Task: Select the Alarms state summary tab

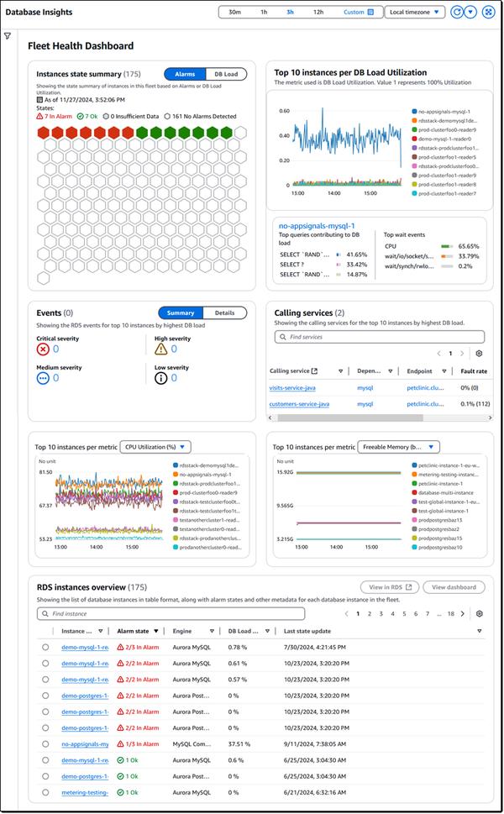Action: 186,74
